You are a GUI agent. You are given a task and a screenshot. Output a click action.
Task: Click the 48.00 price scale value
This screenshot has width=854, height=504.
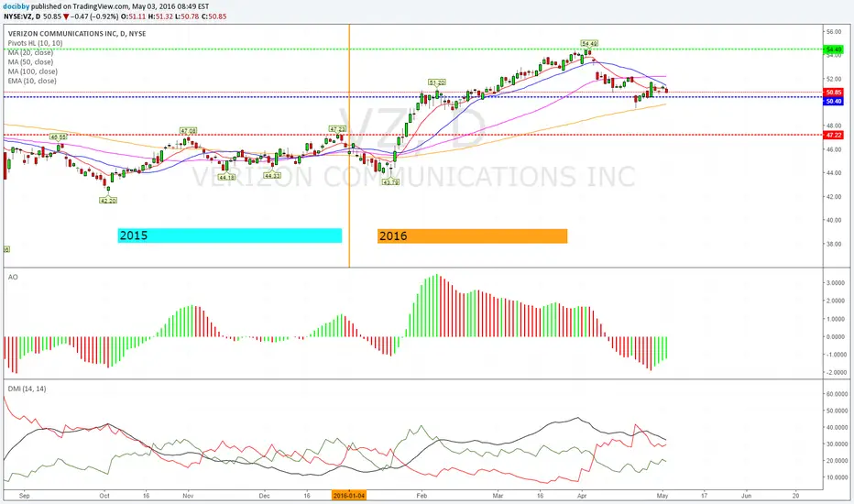[x=834, y=126]
